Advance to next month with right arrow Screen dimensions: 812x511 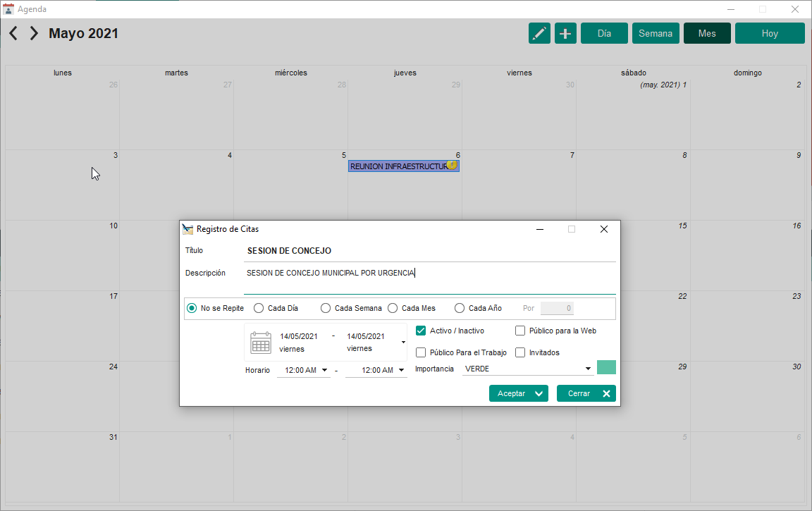coord(34,33)
